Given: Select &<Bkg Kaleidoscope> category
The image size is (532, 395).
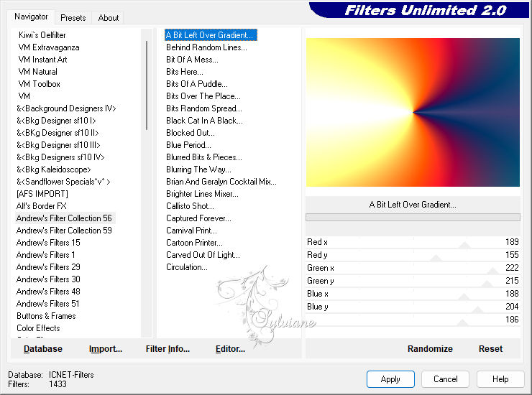Looking at the screenshot, I should [x=54, y=169].
